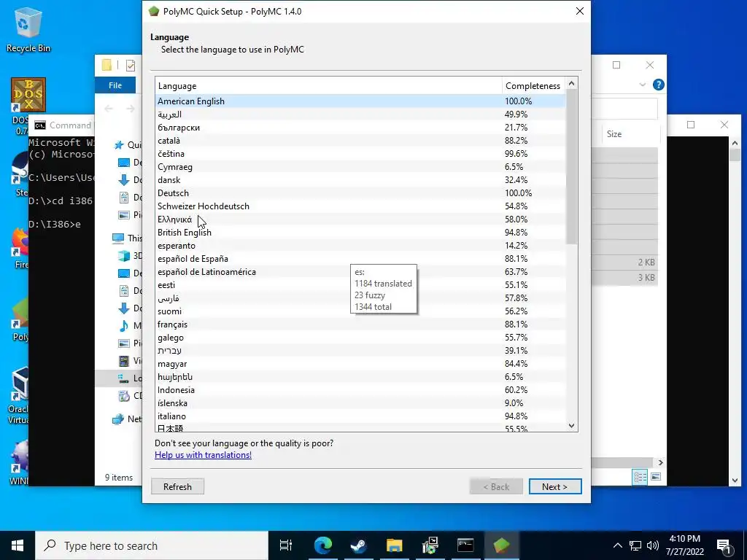
Task: Select the dansk language row
Action: coord(360,180)
